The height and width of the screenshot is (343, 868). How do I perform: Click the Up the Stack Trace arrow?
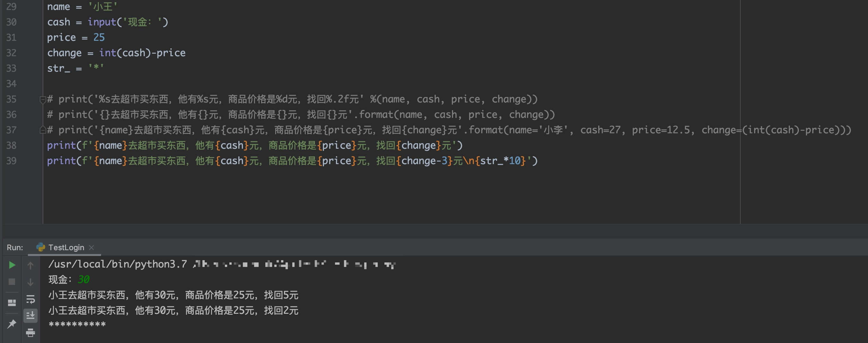click(30, 266)
